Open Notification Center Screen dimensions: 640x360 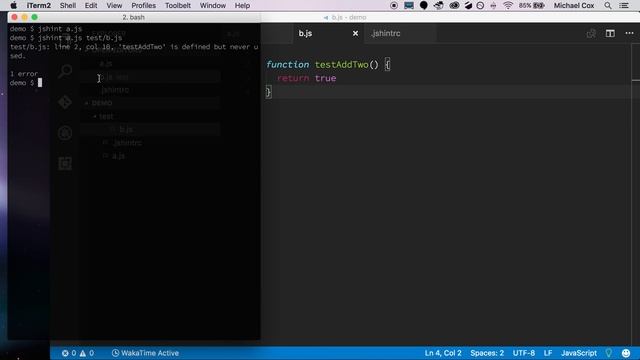[624, 6]
